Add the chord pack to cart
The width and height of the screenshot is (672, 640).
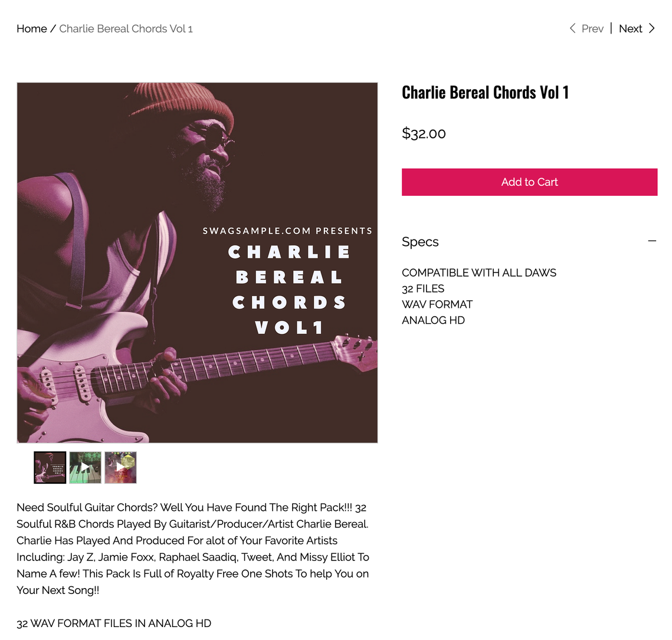[529, 182]
